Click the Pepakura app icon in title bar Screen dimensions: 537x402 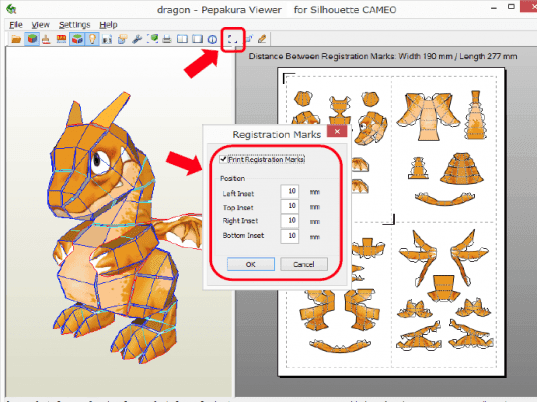tap(11, 9)
